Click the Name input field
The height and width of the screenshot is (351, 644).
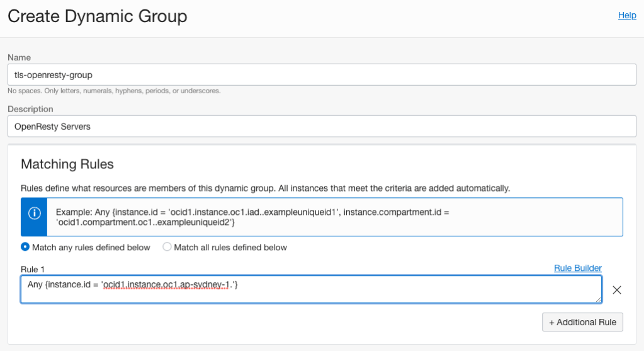coord(322,74)
